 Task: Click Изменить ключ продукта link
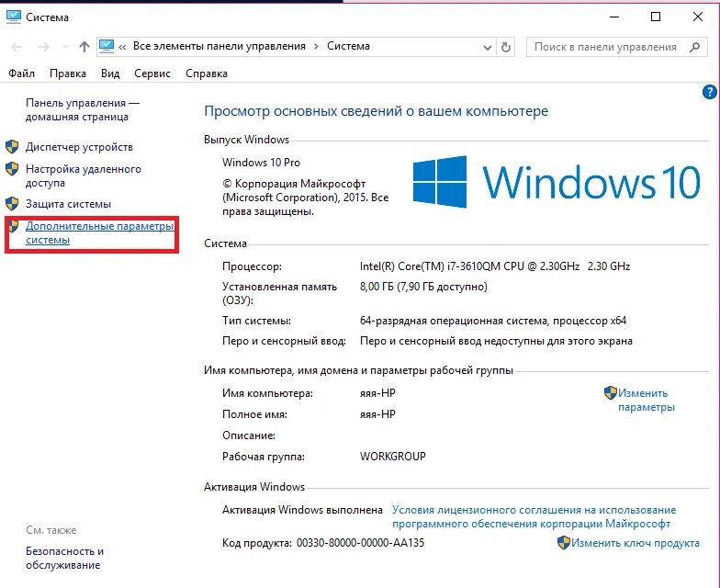pos(636,543)
